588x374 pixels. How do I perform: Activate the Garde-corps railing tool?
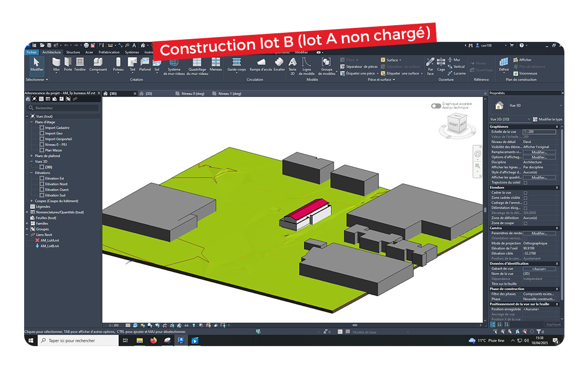coord(236,64)
